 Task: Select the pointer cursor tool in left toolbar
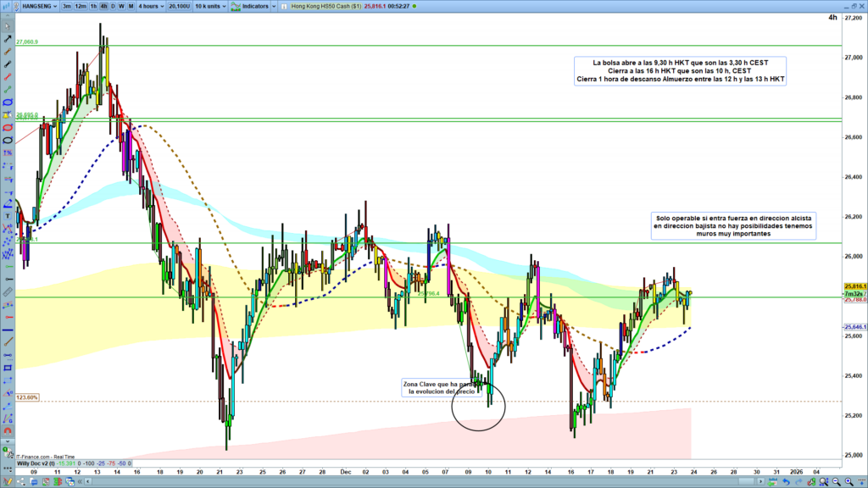(x=7, y=27)
